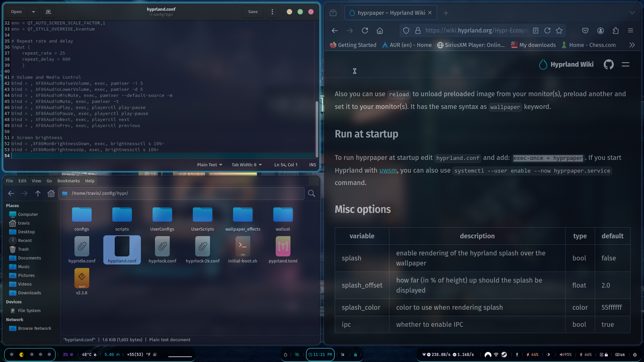Go to the Firefox home page
Image resolution: width=644 pixels, height=362 pixels.
380,31
